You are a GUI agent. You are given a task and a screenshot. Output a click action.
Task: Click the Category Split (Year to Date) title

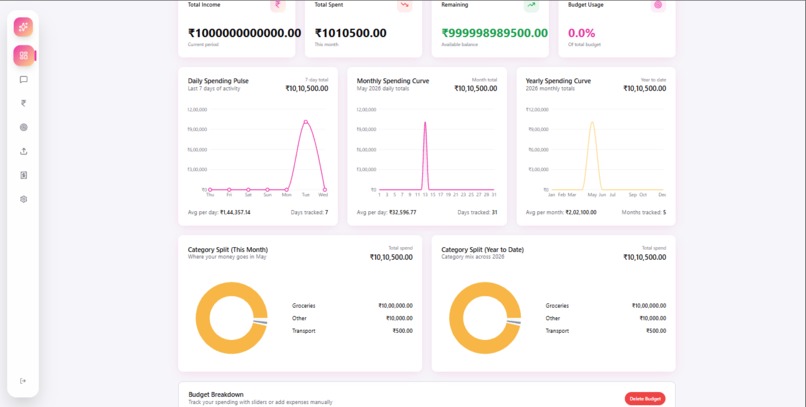(483, 250)
